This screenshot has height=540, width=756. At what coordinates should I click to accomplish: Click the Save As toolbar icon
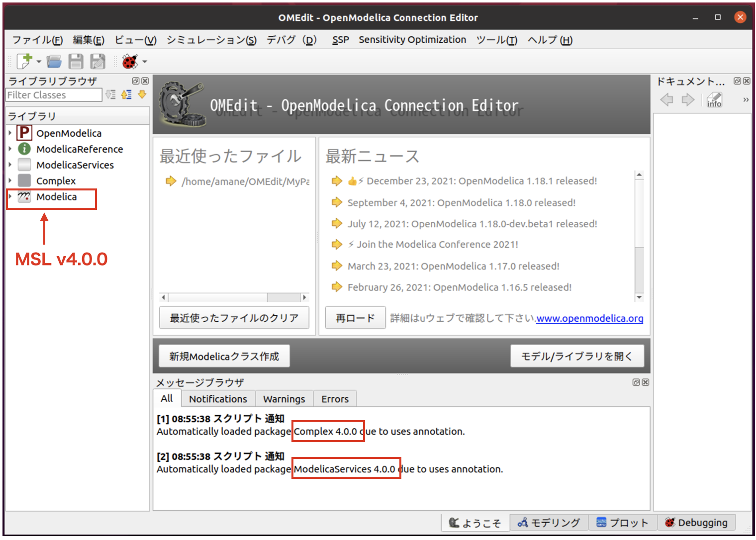tap(98, 62)
